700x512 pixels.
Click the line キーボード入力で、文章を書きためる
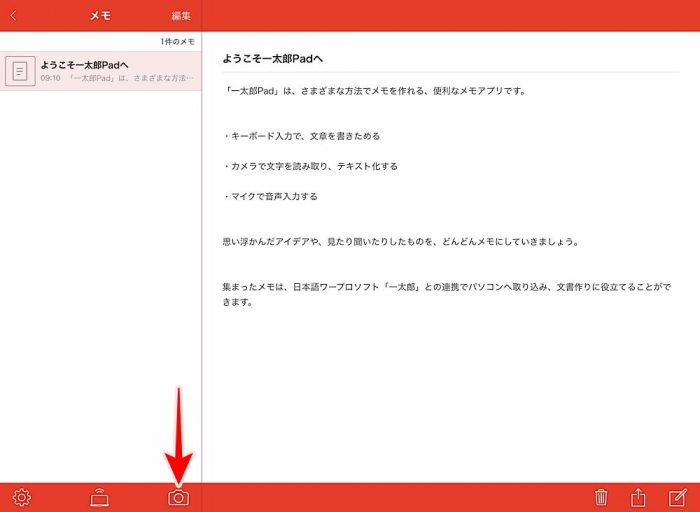tap(302, 136)
